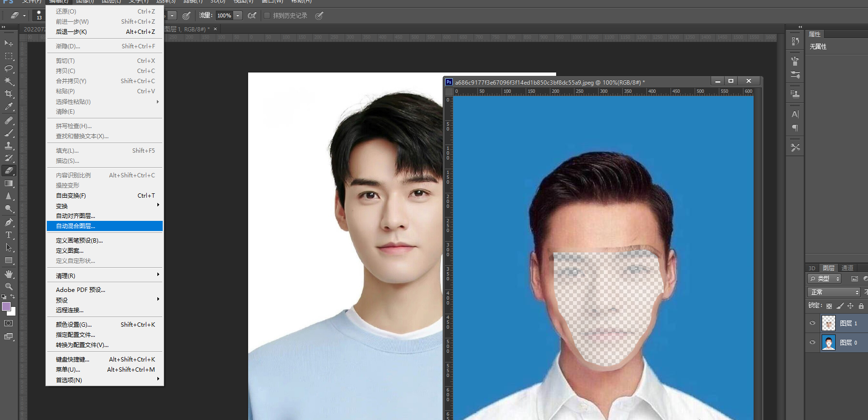The image size is (868, 420).
Task: Choose 自动混合图层 menu item
Action: pyautogui.click(x=104, y=226)
